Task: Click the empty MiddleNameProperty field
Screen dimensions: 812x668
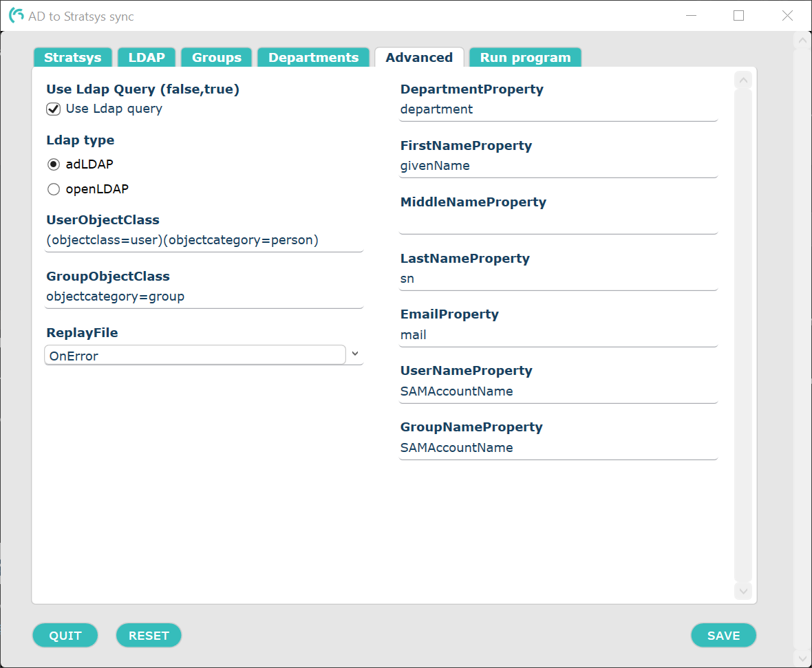Action: pos(558,223)
